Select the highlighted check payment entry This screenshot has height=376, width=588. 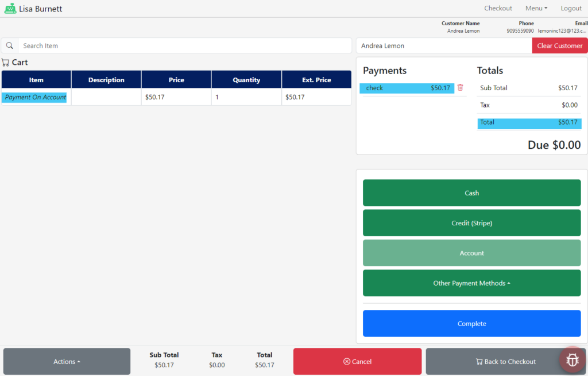point(407,88)
